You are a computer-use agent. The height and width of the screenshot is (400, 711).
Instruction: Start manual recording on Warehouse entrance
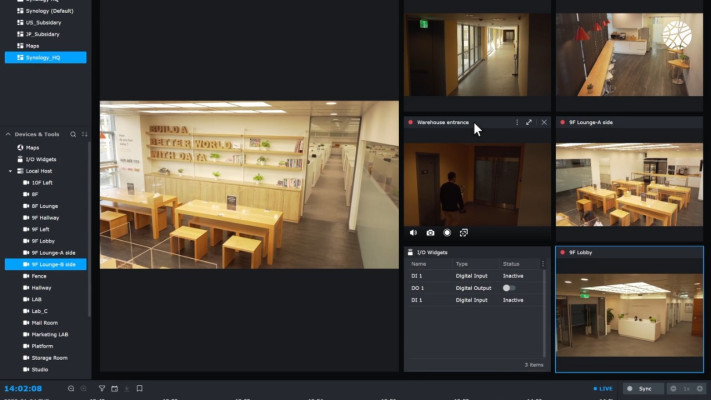[x=447, y=233]
